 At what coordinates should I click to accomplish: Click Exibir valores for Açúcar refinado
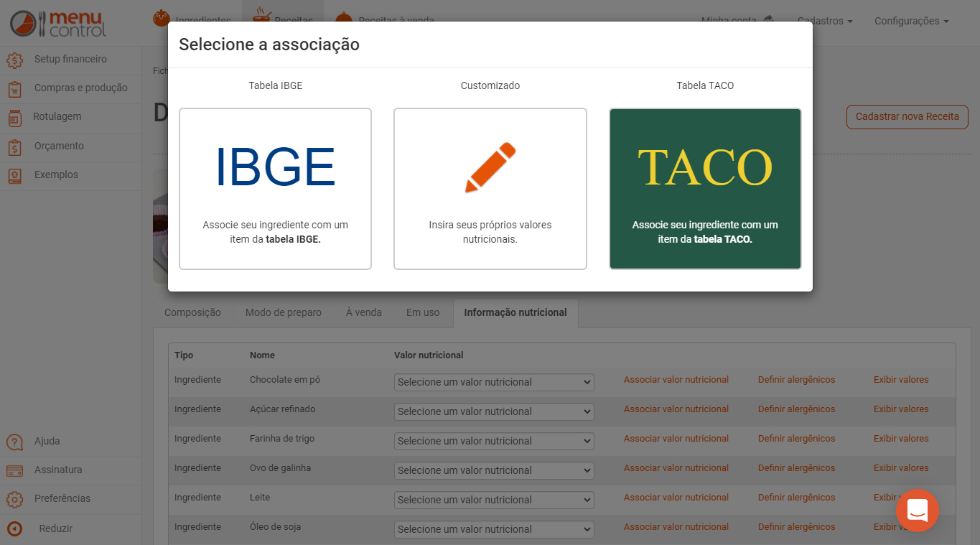[901, 409]
